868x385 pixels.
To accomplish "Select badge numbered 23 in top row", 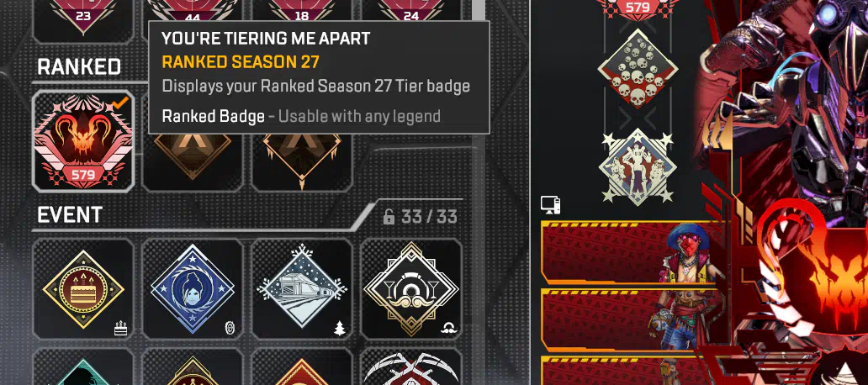I will (83, 17).
